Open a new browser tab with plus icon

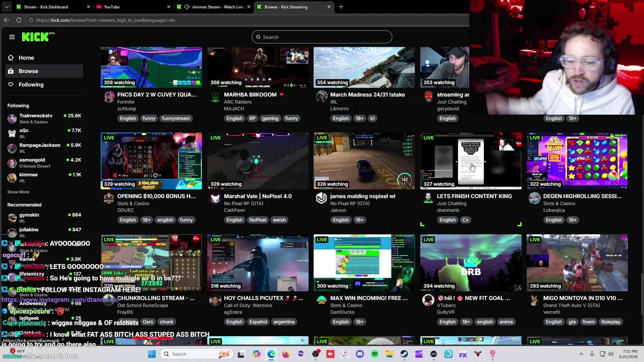pyautogui.click(x=341, y=7)
